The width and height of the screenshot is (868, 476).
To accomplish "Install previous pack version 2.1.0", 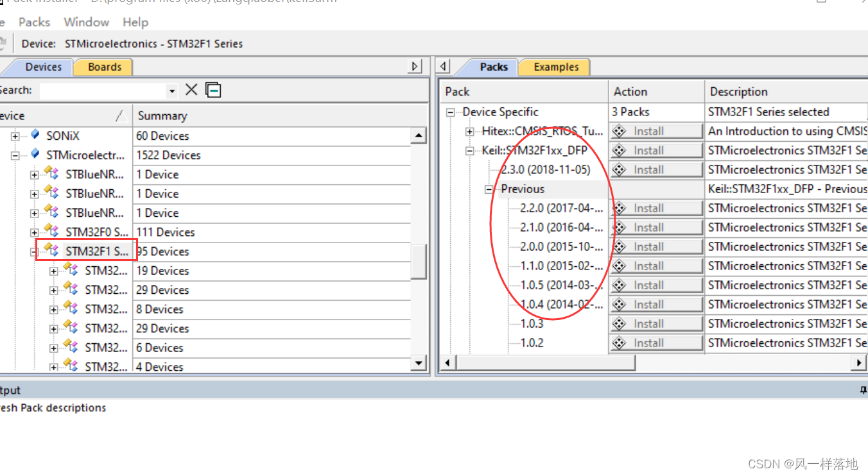I will click(656, 227).
